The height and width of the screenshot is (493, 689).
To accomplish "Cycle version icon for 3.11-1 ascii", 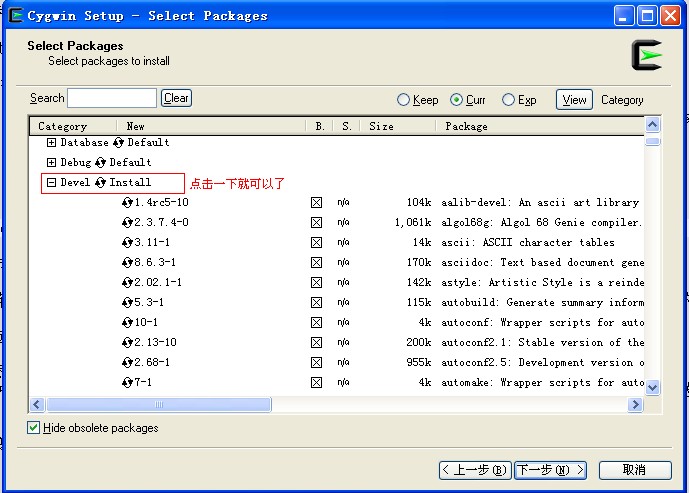I will 127,243.
